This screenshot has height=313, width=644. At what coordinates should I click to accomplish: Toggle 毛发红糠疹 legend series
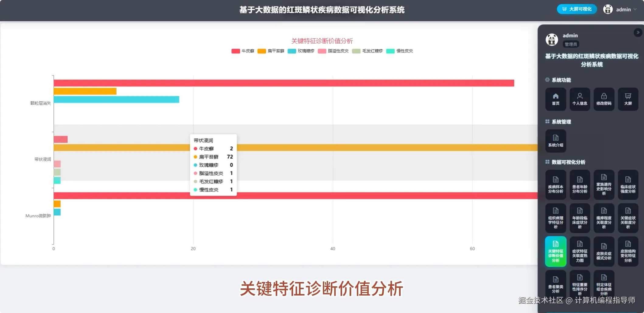(x=367, y=51)
